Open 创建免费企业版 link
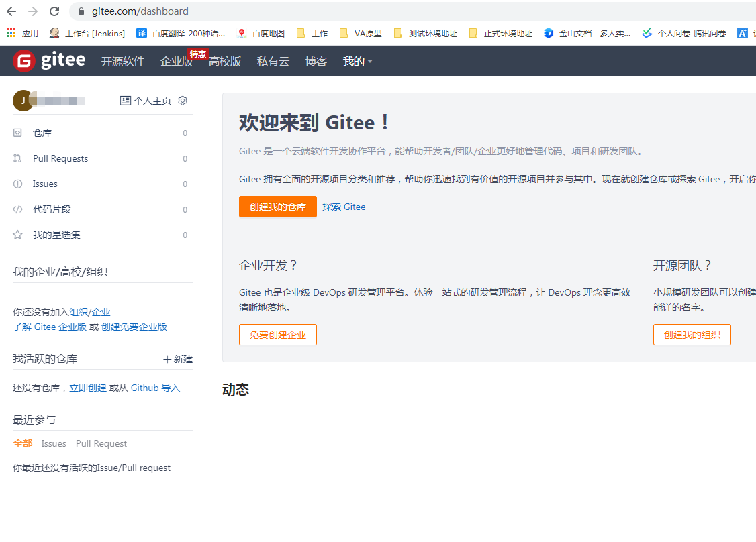This screenshot has width=756, height=542. (x=134, y=327)
